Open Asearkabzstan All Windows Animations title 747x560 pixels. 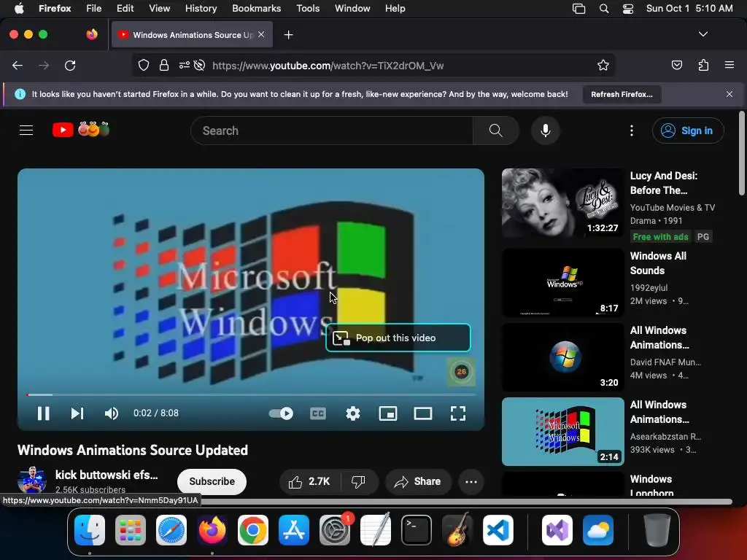click(659, 412)
